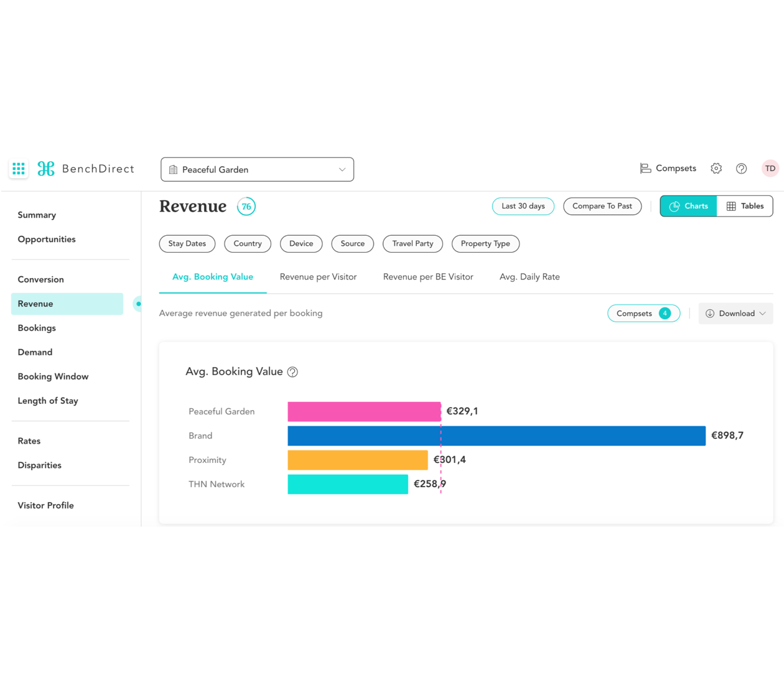Switch to Charts view
This screenshot has height=700, width=784.
pyautogui.click(x=688, y=206)
